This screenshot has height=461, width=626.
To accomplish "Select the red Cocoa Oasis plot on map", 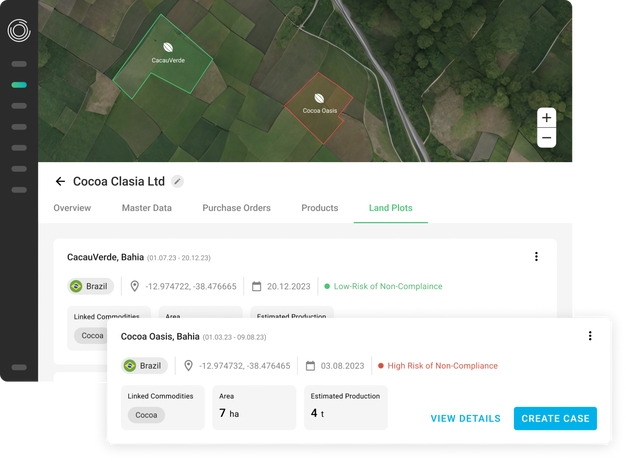I will (x=318, y=105).
